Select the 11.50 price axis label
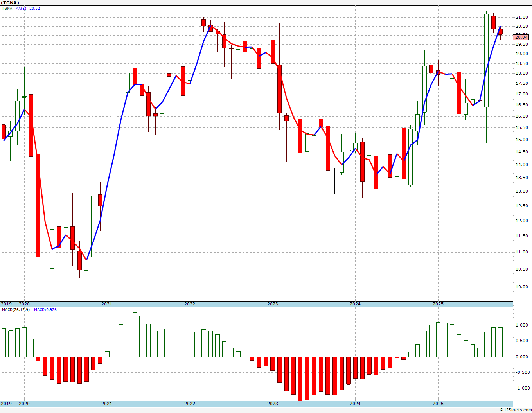532x413 pixels. (521, 236)
